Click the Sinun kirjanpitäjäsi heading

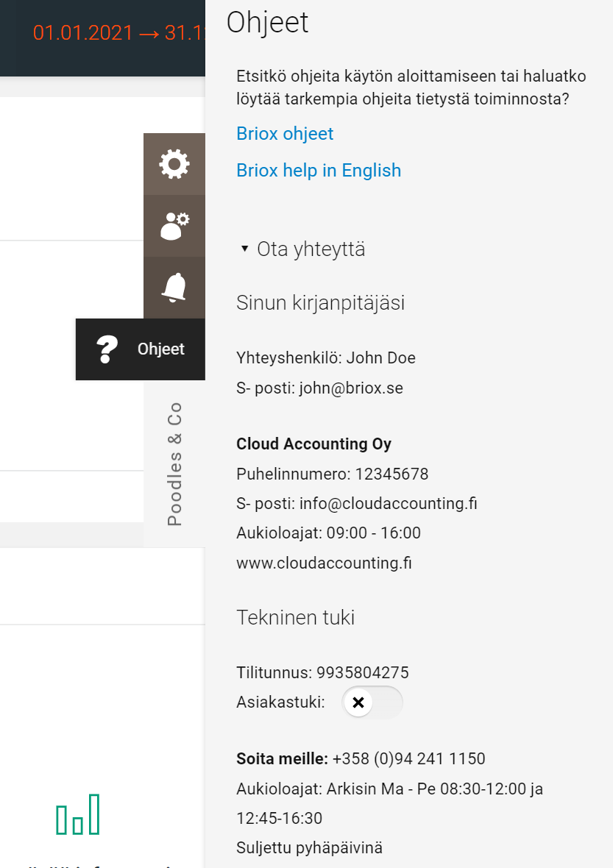[x=320, y=303]
